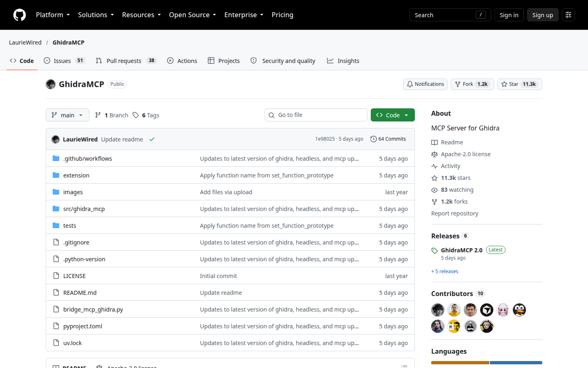Click the blue segment of the Languages bar

[x=516, y=363]
